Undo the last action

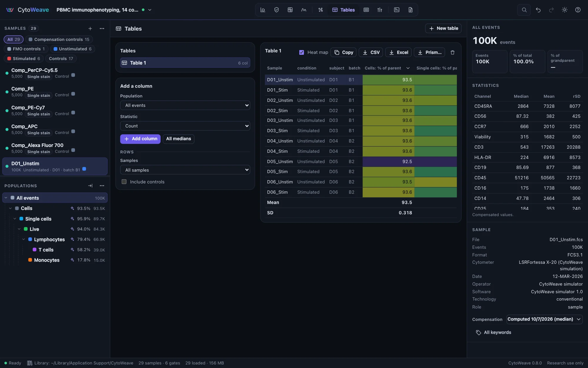[x=538, y=10]
